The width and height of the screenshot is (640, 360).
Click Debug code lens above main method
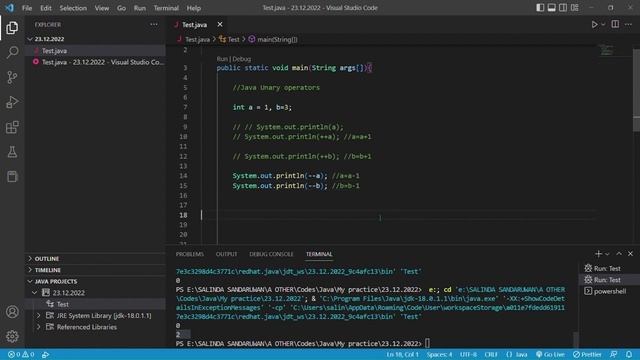242,59
